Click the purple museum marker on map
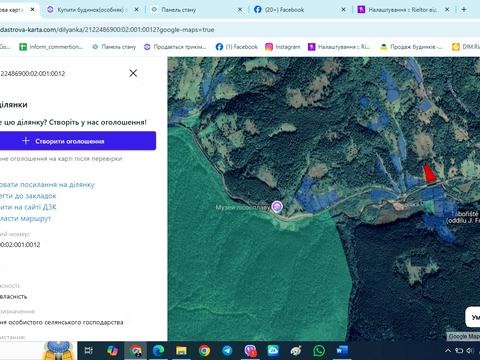 point(277,207)
